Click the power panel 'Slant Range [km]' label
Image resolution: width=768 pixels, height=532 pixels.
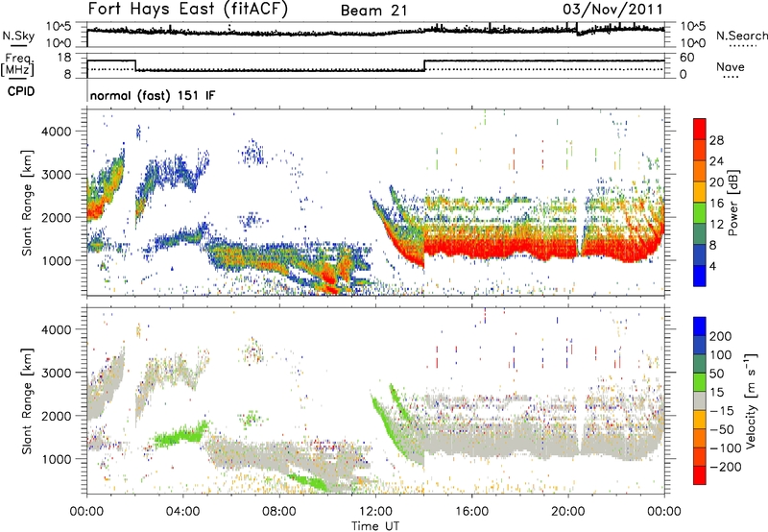[28, 203]
